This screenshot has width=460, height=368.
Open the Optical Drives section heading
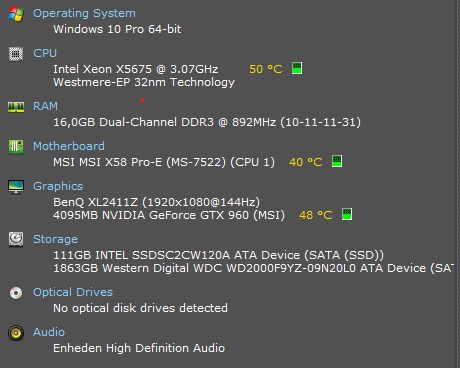click(x=73, y=292)
